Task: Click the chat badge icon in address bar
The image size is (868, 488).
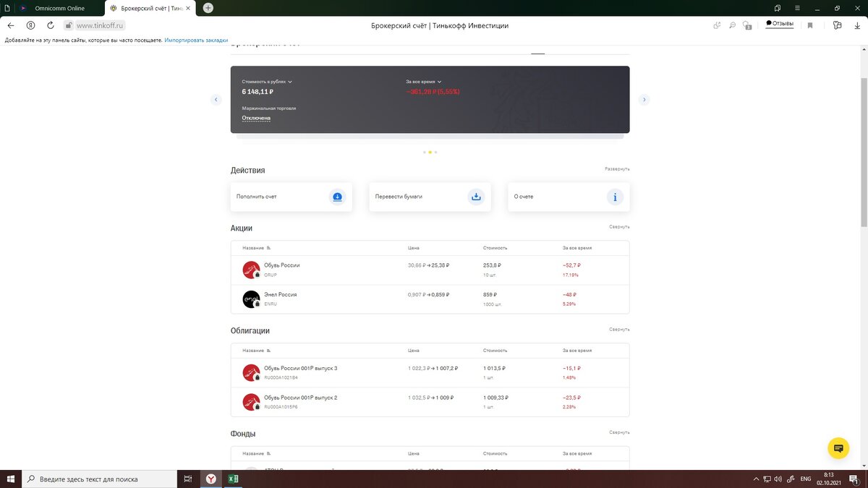Action: pyautogui.click(x=748, y=25)
